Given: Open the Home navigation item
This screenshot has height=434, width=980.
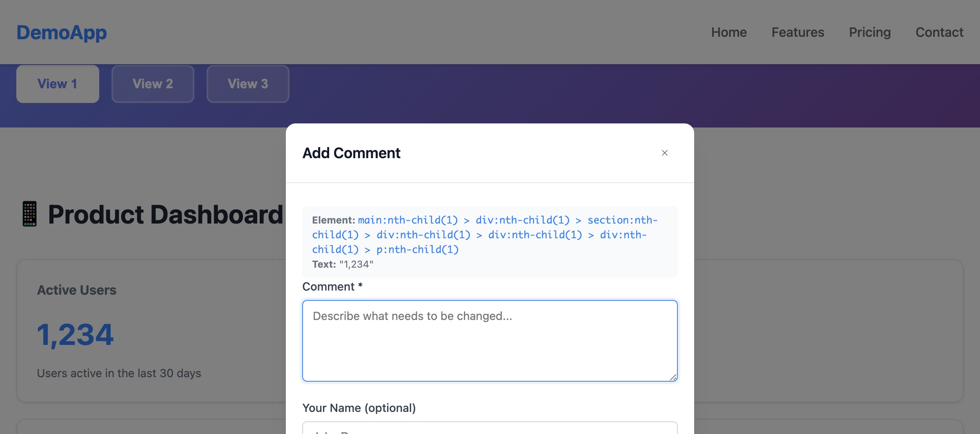Looking at the screenshot, I should (729, 32).
